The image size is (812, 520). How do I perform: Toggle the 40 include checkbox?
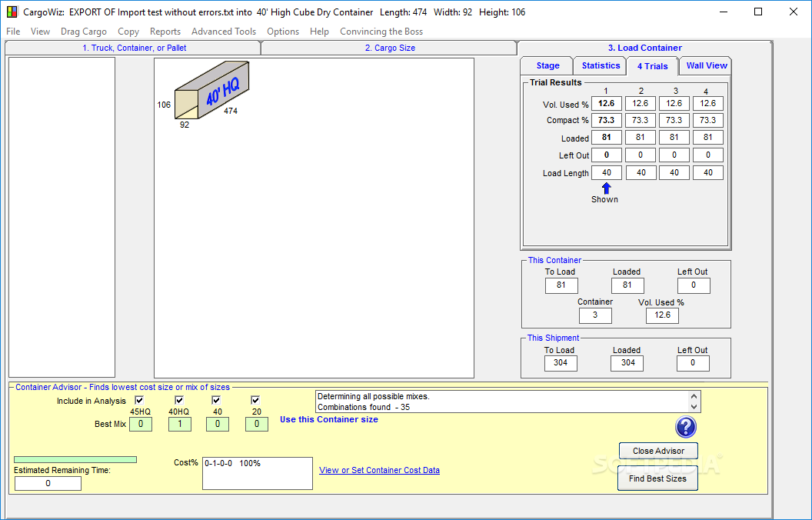tap(217, 400)
